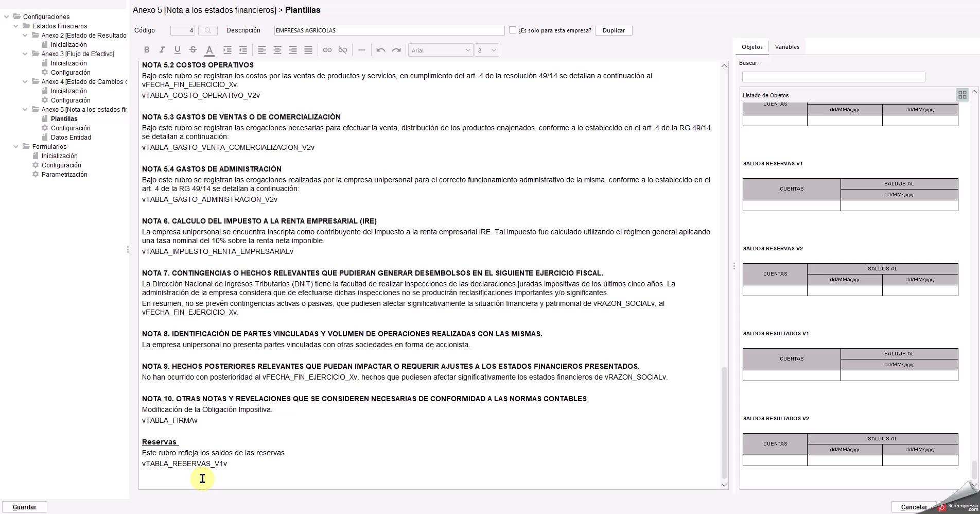The width and height of the screenshot is (980, 514).
Task: Click the strikethrough icon
Action: (x=193, y=50)
